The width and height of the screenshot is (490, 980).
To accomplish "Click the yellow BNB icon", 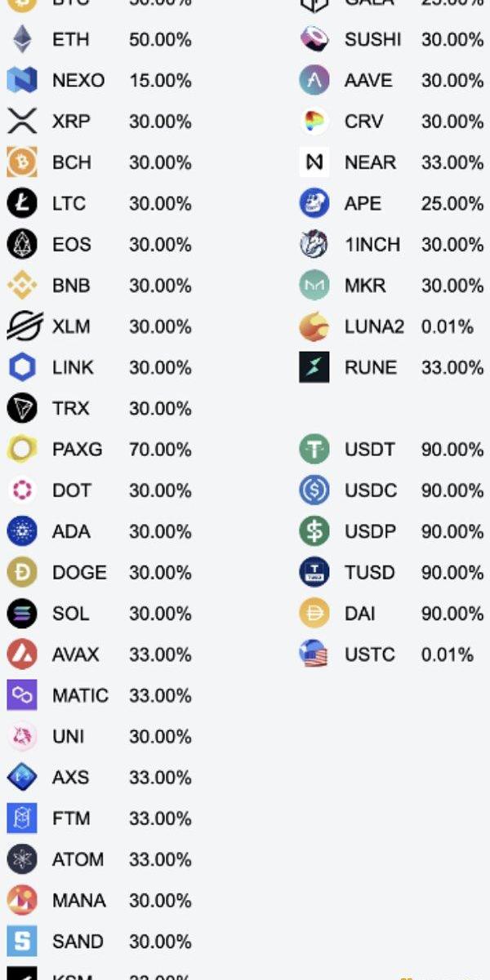I will pyautogui.click(x=22, y=286).
